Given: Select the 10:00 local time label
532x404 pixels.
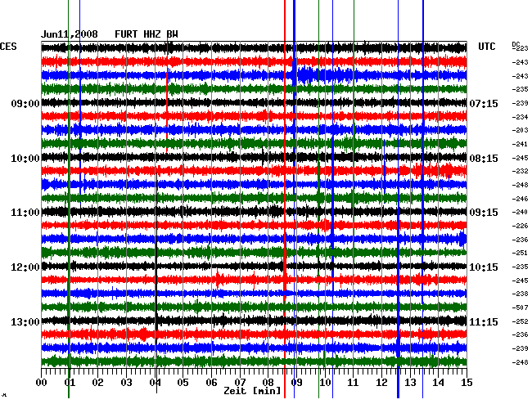Looking at the screenshot, I should tap(25, 159).
